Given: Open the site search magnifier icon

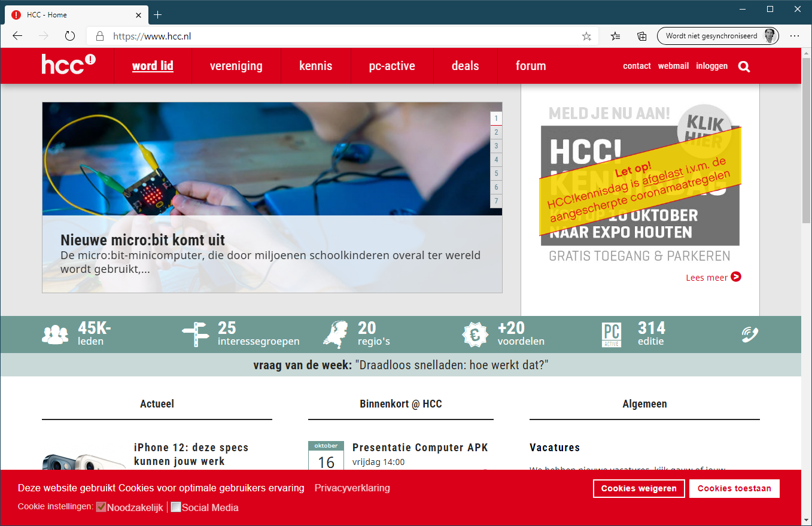Looking at the screenshot, I should click(744, 66).
